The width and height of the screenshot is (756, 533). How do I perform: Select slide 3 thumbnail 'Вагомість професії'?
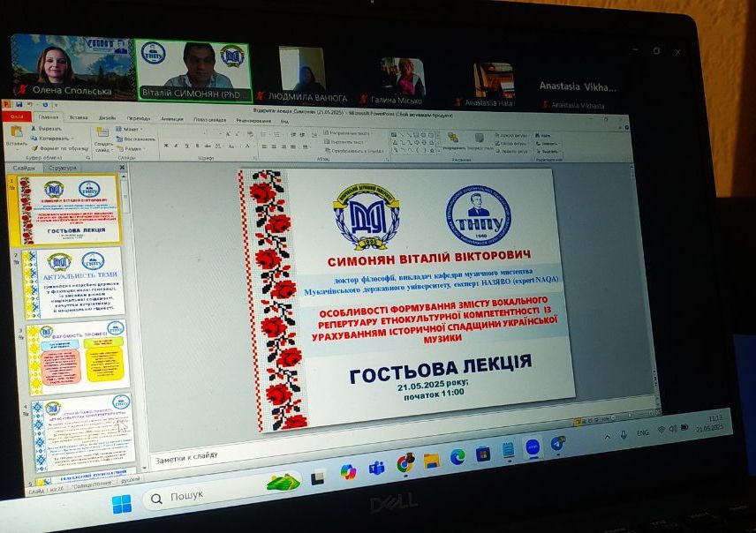77,357
